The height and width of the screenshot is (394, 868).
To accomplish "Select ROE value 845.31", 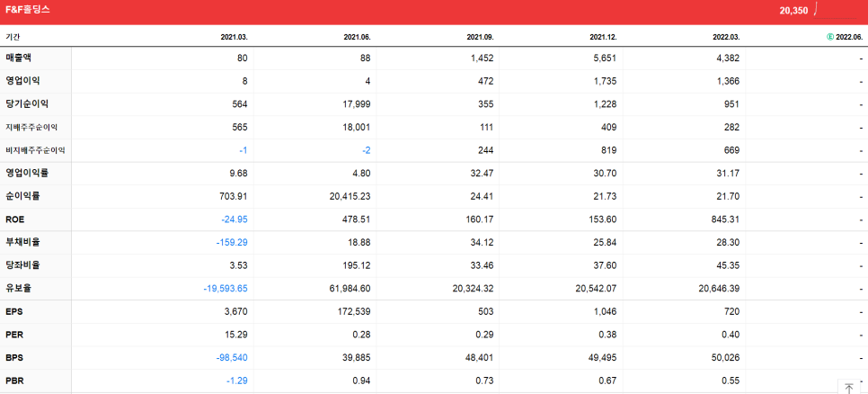I will (726, 219).
